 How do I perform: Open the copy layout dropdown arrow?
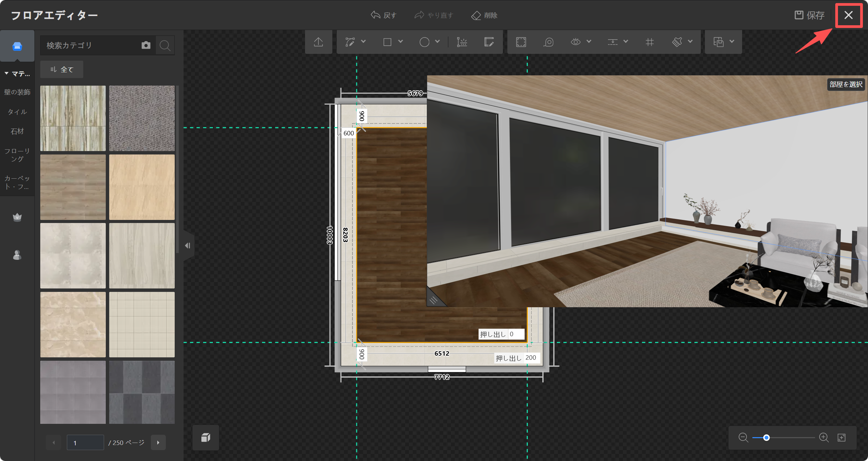[x=732, y=42]
